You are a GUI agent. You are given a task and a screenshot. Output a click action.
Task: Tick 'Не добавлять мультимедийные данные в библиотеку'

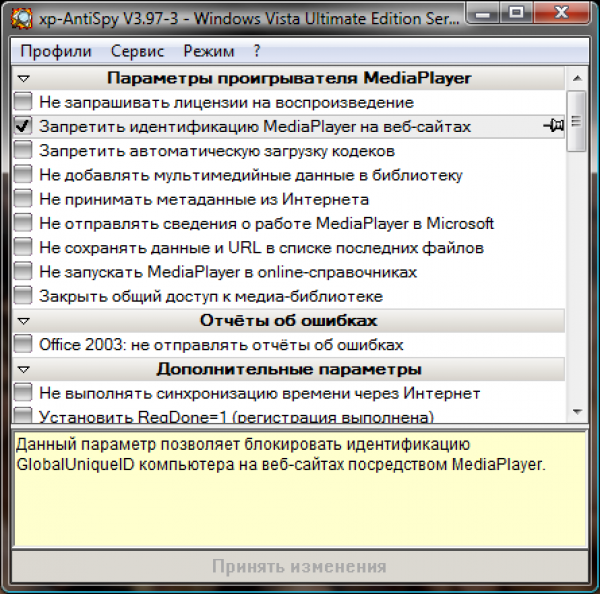point(23,175)
